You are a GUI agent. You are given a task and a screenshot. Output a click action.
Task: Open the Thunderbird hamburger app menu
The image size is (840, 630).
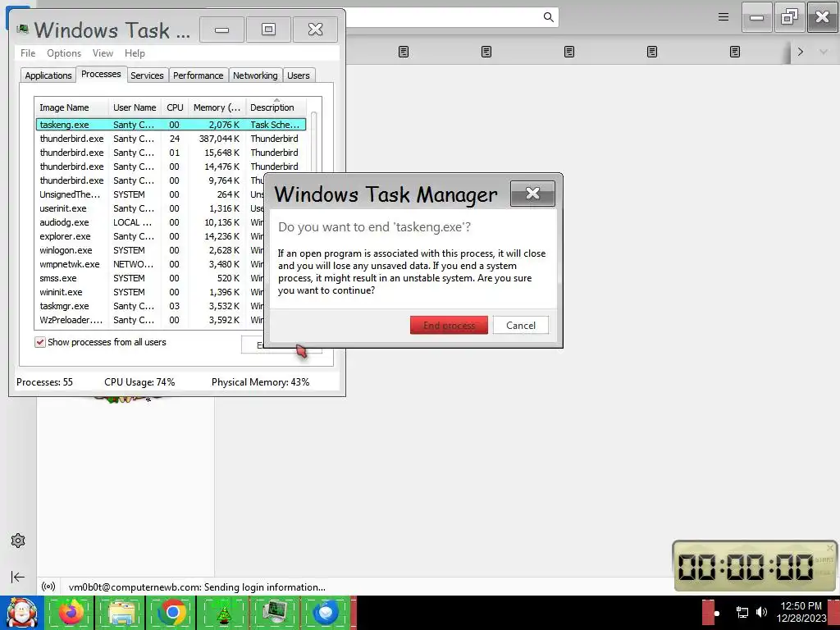[724, 17]
